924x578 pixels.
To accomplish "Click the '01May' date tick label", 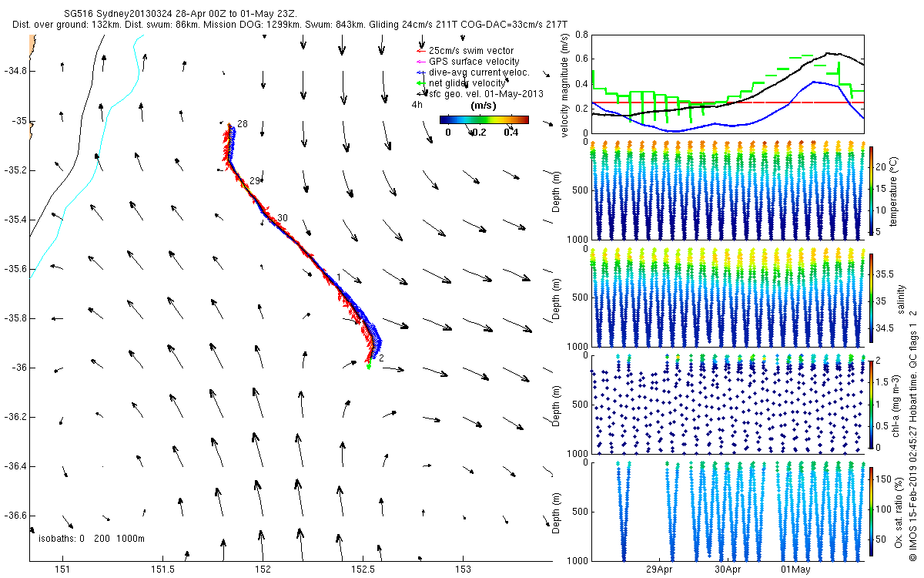I will (x=795, y=570).
